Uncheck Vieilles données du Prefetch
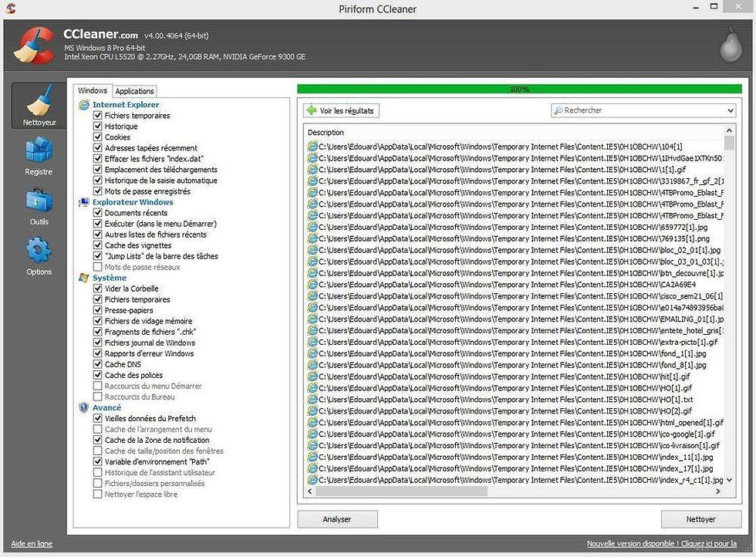Screen dimensions: 756x557 click(x=98, y=418)
